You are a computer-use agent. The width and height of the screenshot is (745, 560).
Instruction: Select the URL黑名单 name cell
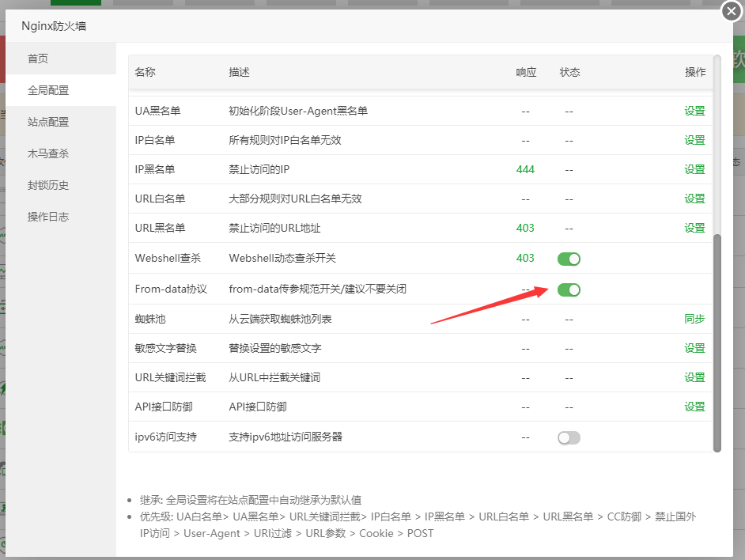coord(160,228)
